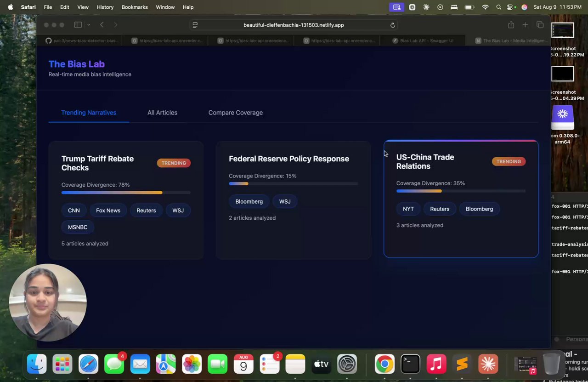The image size is (588, 382).
Task: Open Maps from the Dock
Action: pos(166,364)
